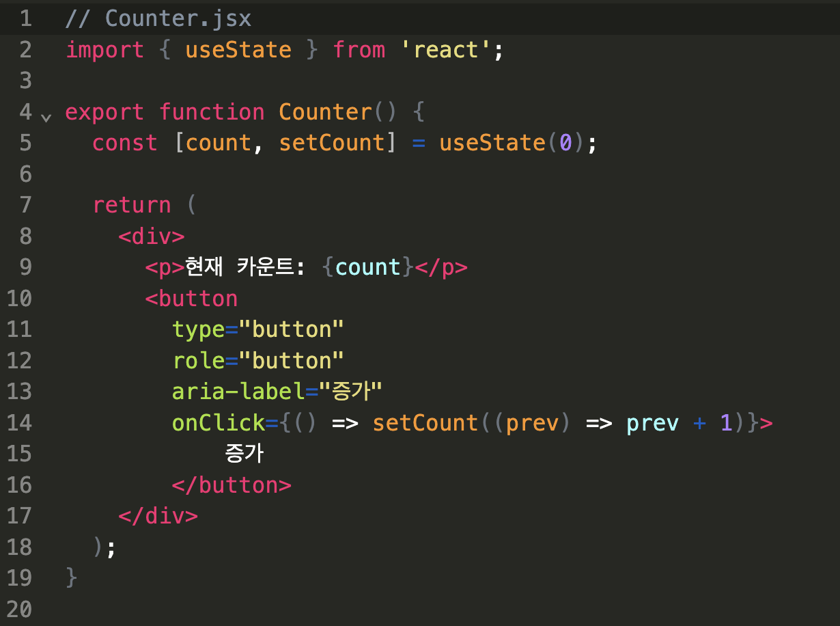The height and width of the screenshot is (626, 840).
Task: Click the type="button" attribute
Action: click(x=257, y=329)
